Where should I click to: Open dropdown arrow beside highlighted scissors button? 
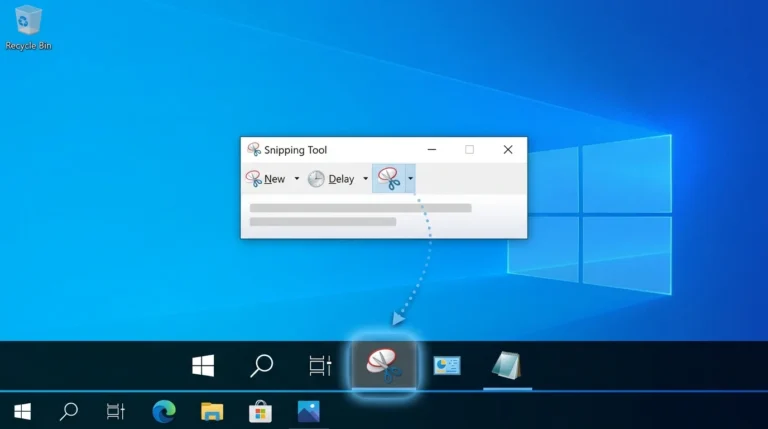tap(410, 178)
